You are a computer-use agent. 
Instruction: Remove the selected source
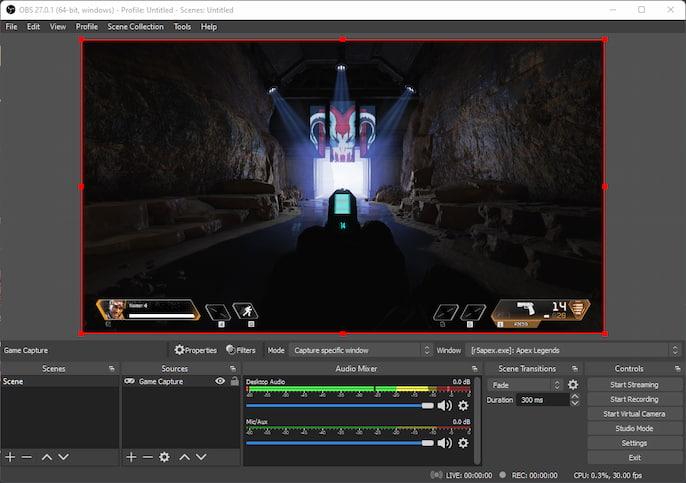[x=147, y=457]
